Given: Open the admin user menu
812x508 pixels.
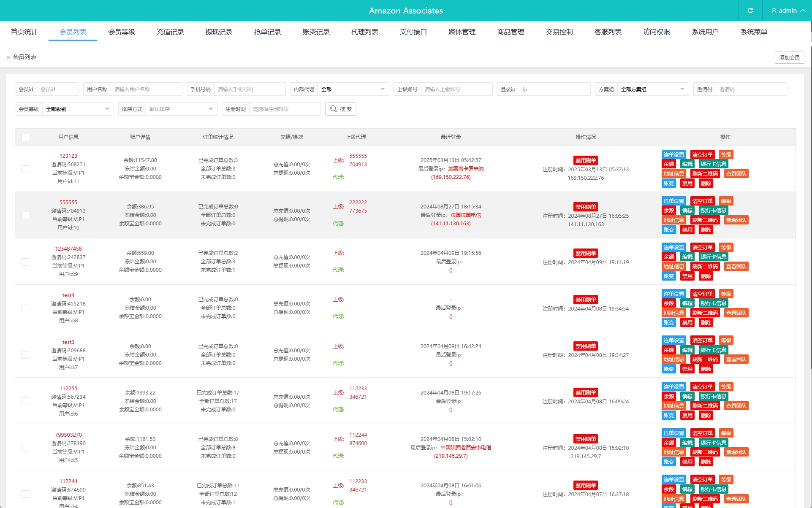Looking at the screenshot, I should (x=788, y=11).
